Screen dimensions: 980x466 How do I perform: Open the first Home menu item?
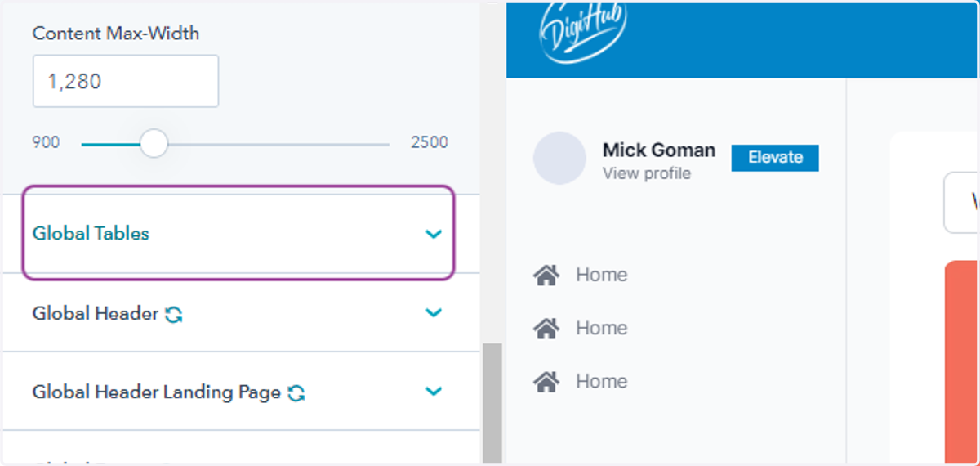coord(581,275)
